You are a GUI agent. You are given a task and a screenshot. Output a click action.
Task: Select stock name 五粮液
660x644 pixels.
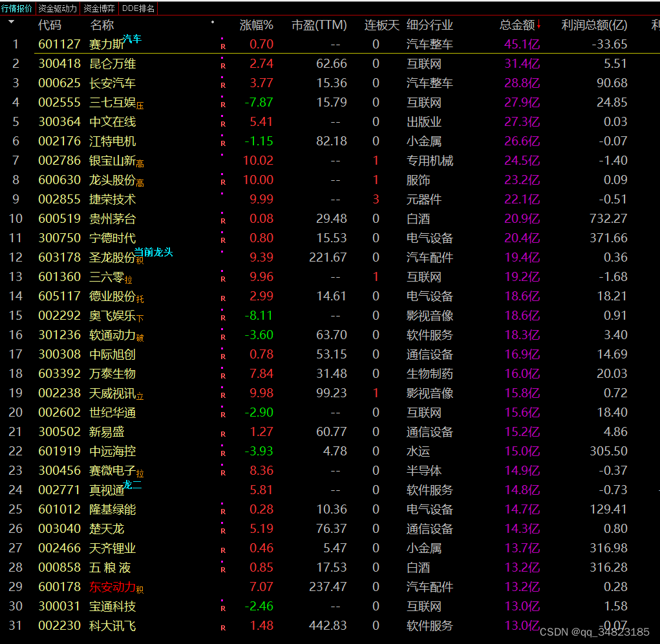coord(110,567)
